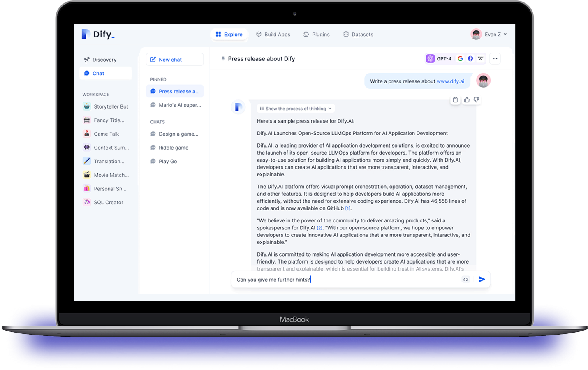Image resolution: width=588 pixels, height=370 pixels.
Task: Send the message with arrow button
Action: click(482, 280)
